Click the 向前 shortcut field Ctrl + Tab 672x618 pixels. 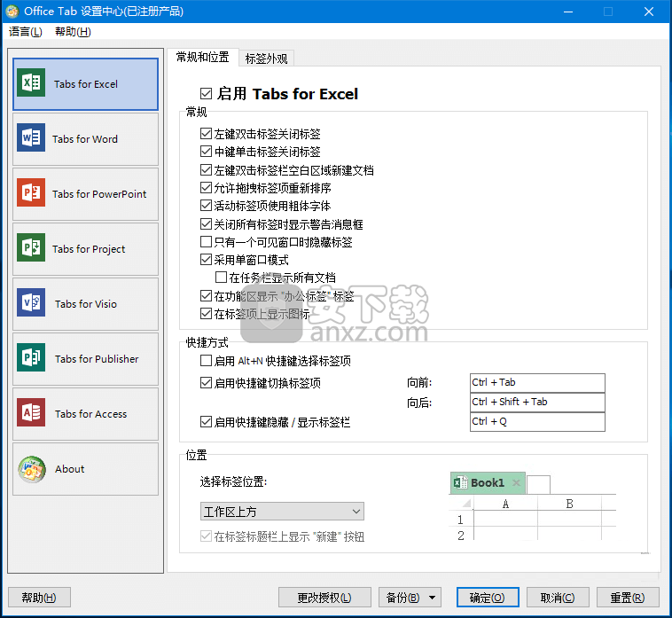tap(537, 383)
